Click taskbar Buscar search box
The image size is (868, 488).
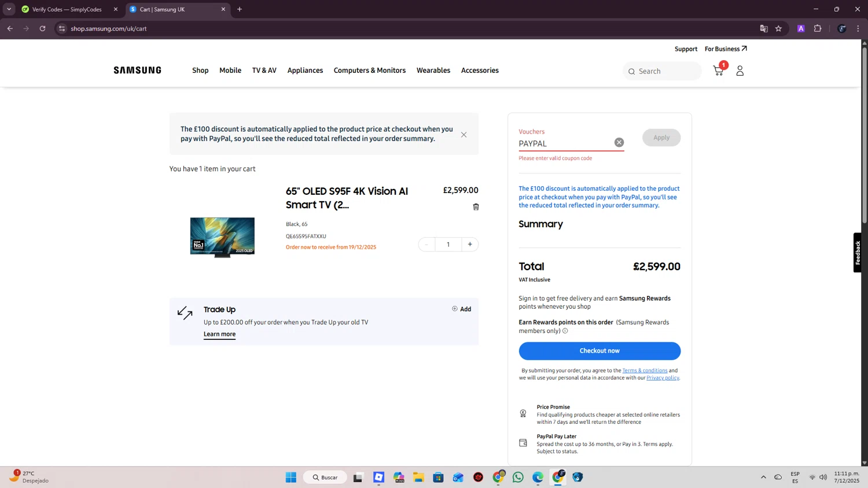pyautogui.click(x=325, y=477)
